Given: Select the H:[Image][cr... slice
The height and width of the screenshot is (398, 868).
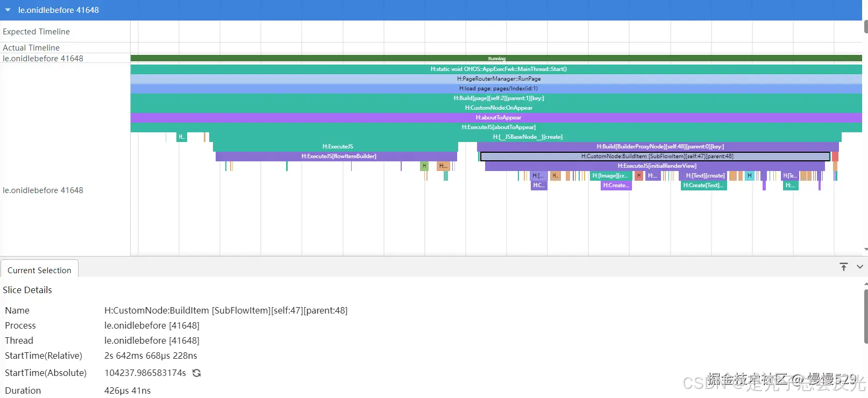Looking at the screenshot, I should tap(610, 175).
